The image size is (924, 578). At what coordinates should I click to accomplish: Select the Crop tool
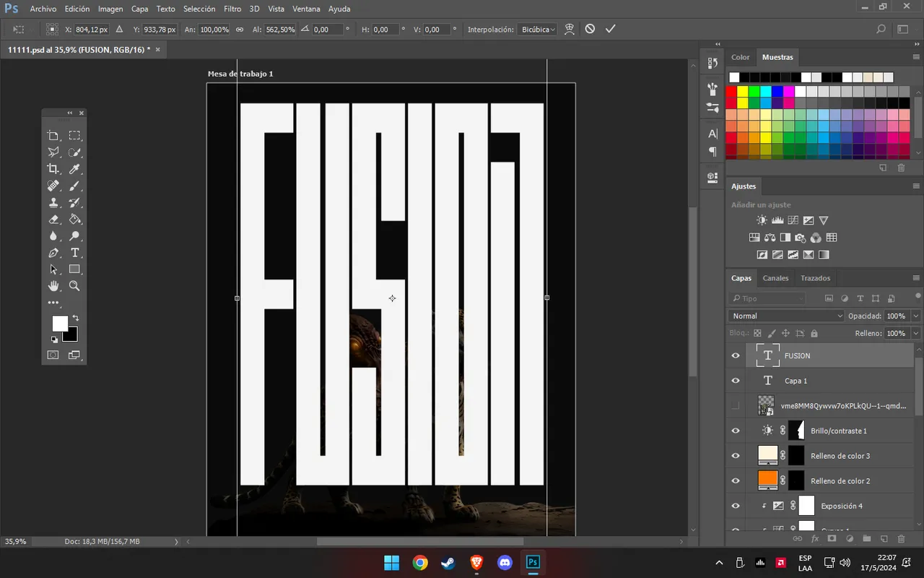click(53, 169)
